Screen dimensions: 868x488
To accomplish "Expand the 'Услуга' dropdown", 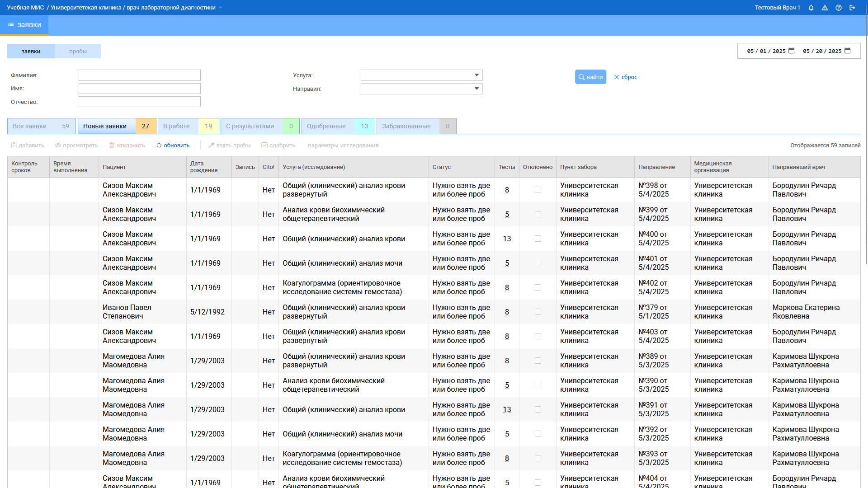I will [x=476, y=75].
